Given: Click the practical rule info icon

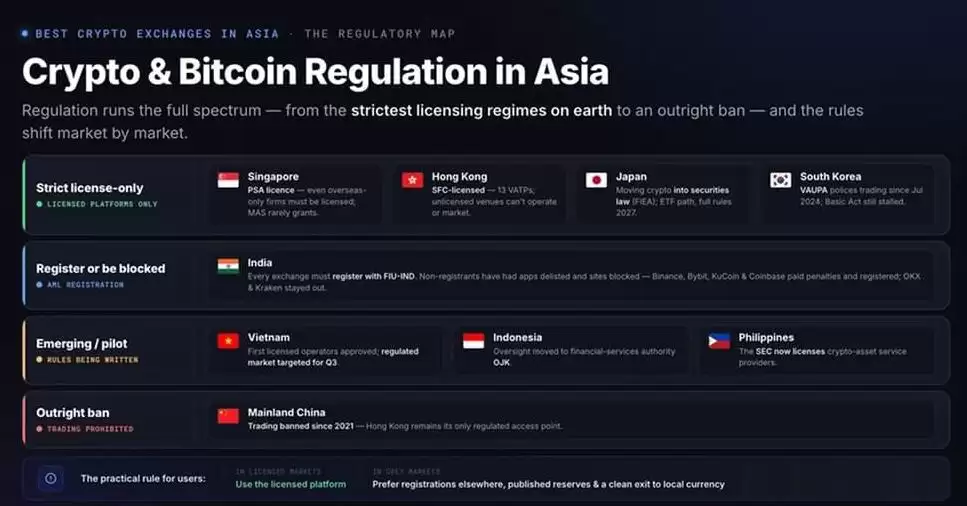Looking at the screenshot, I should (51, 478).
